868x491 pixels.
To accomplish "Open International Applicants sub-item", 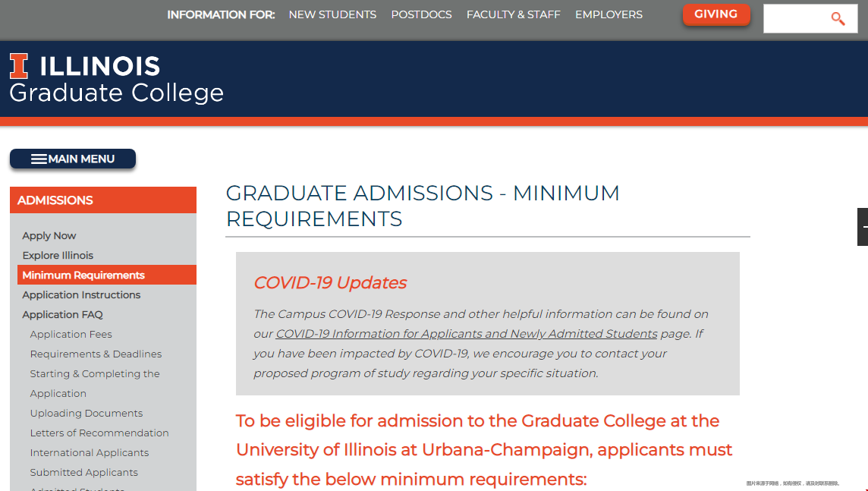I will tap(90, 453).
